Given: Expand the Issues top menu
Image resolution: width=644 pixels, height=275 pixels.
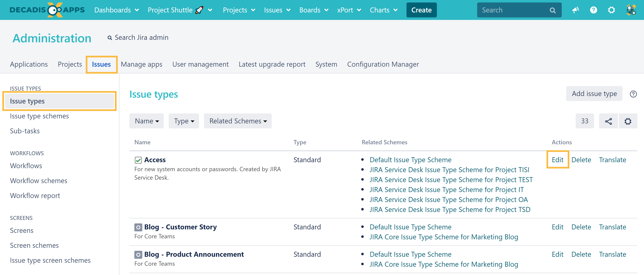Looking at the screenshot, I should 277,10.
